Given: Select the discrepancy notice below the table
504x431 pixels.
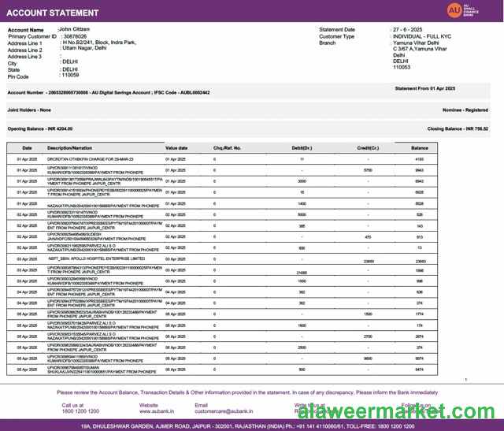Looking at the screenshot, I should (x=247, y=392).
